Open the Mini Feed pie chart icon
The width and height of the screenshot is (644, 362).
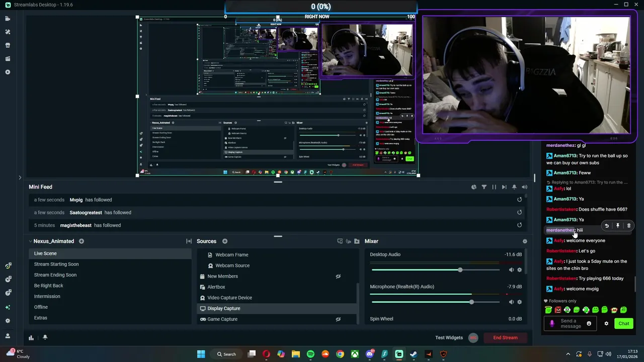474,187
